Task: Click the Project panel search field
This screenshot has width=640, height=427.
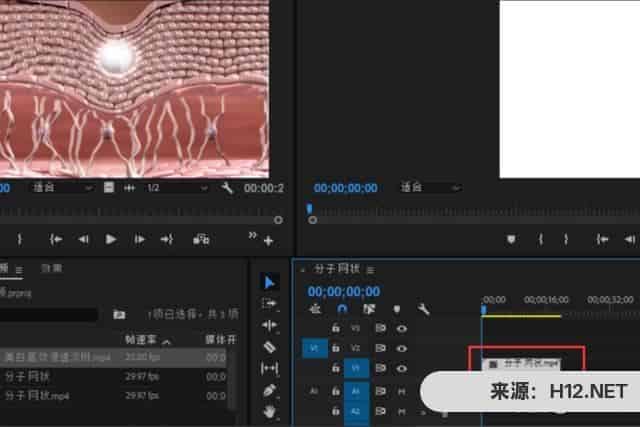Action: point(49,314)
